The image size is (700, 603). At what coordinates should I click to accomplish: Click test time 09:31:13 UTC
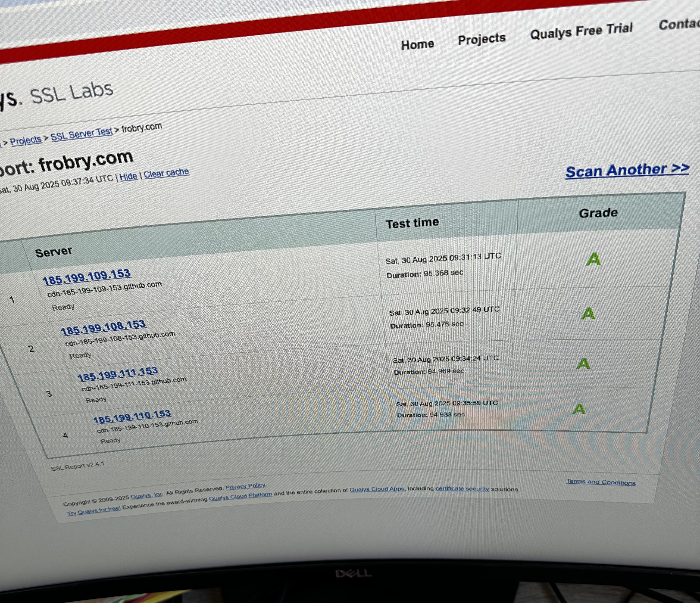[x=443, y=258]
